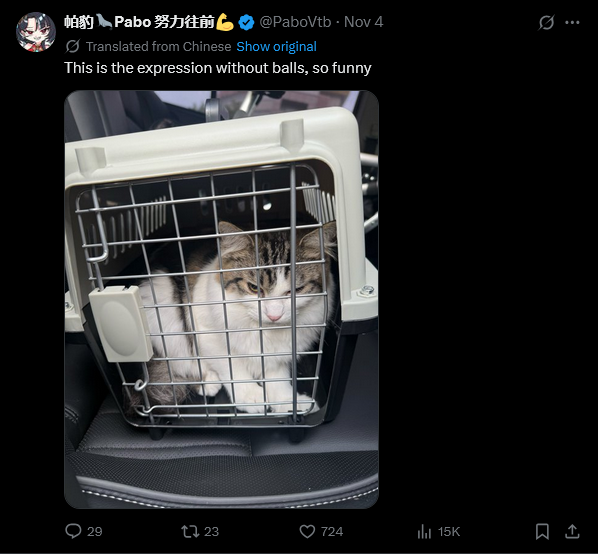Click the 23 reposts count

click(211, 532)
